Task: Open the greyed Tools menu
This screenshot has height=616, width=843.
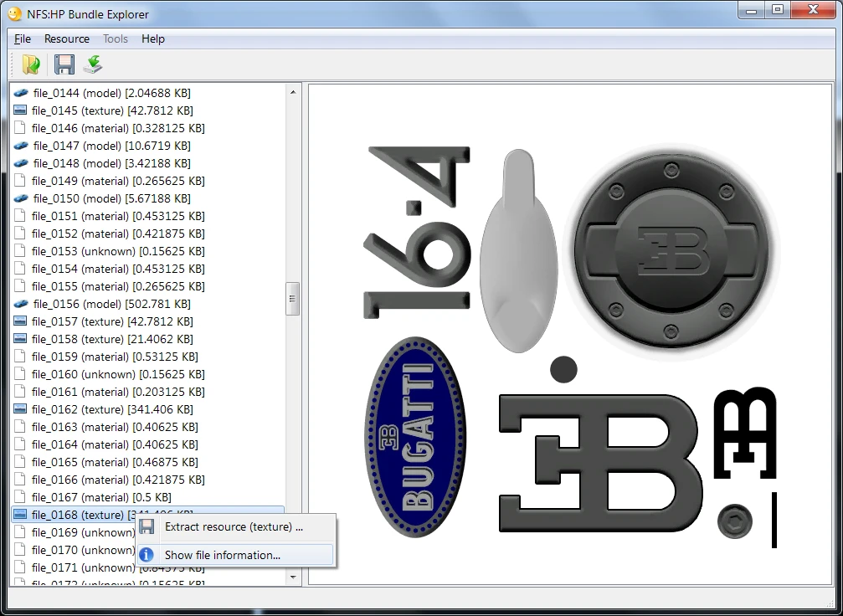Action: 115,38
